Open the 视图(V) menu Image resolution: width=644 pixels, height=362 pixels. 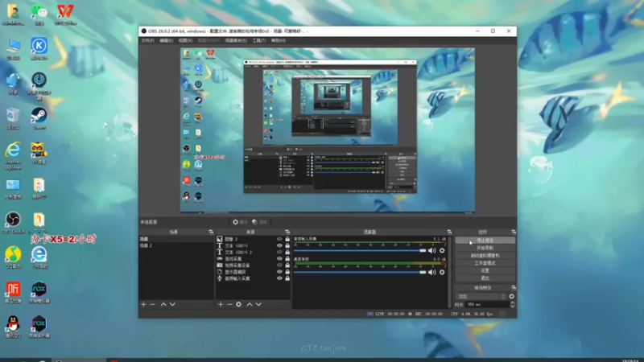click(185, 41)
